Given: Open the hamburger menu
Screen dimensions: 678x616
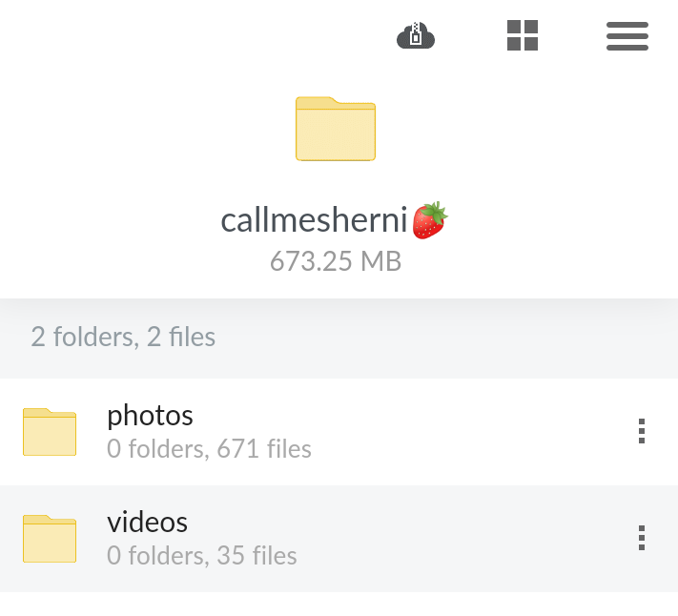Looking at the screenshot, I should 627,36.
